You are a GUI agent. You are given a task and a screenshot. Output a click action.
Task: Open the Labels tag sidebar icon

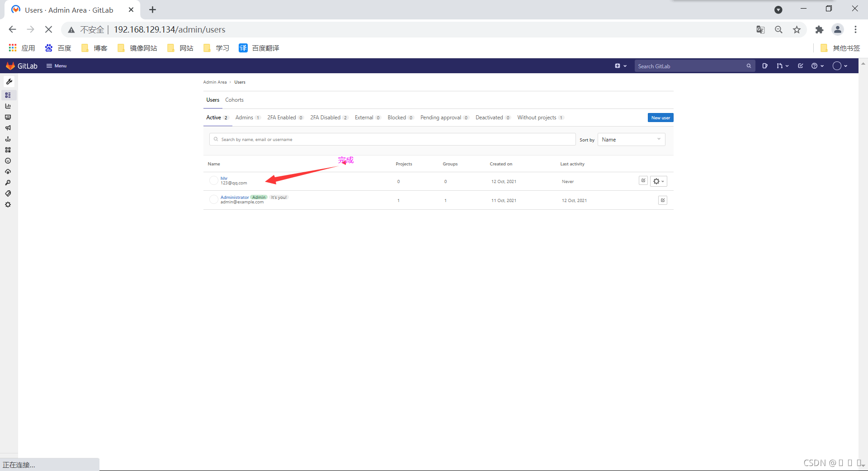pyautogui.click(x=8, y=193)
